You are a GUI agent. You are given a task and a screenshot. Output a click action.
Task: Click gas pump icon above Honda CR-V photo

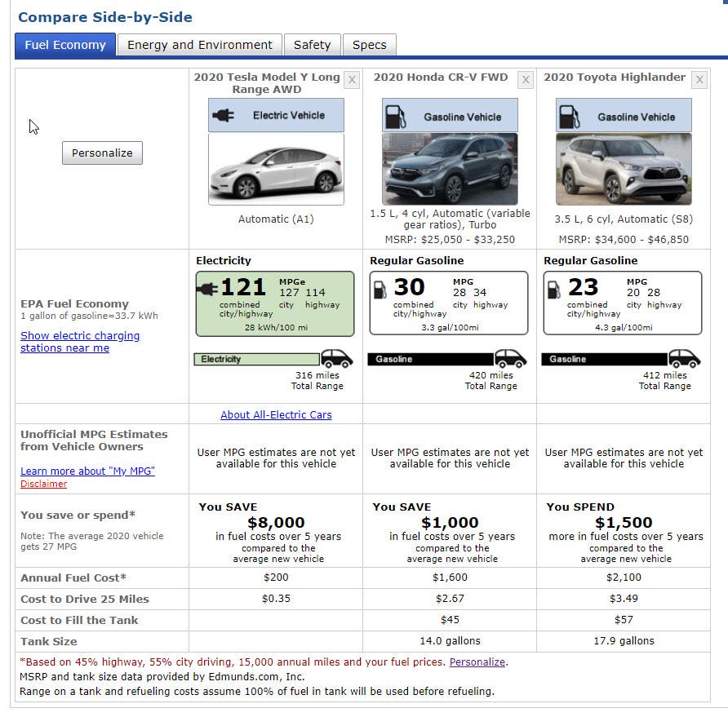[x=396, y=117]
